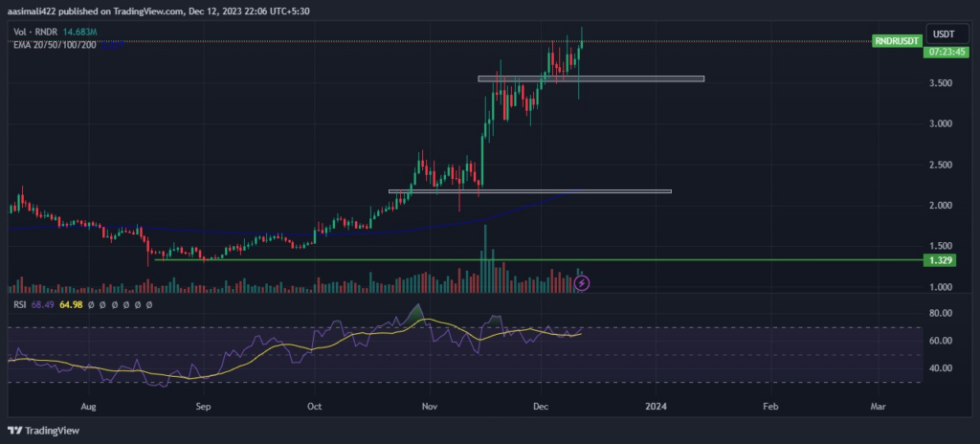Click the Sep time axis label

click(203, 407)
